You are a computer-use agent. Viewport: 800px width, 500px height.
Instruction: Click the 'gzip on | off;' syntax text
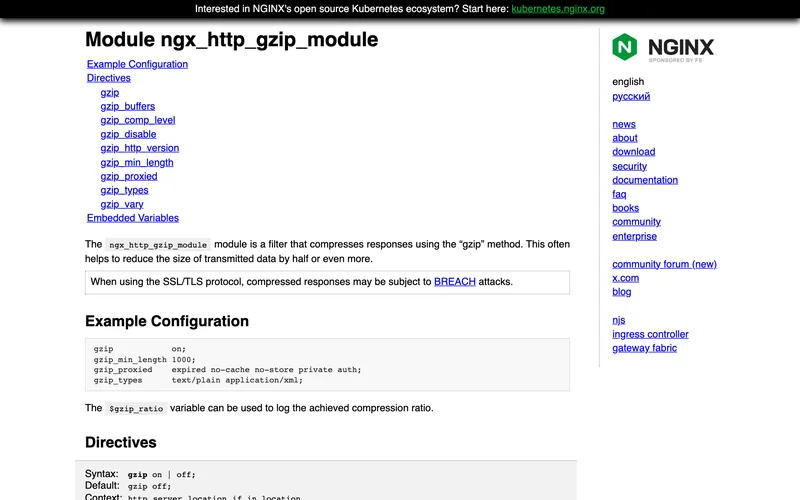tap(161, 474)
